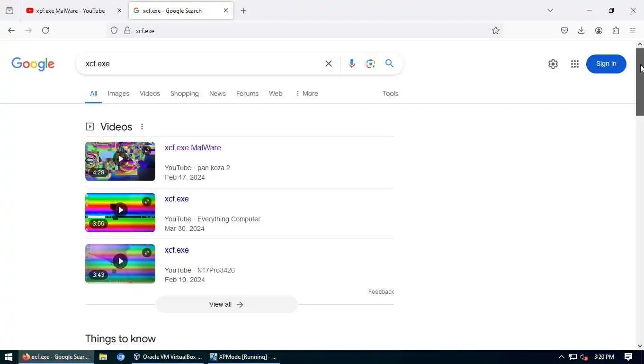Open the list all tabs dropdown
Viewport: 644px width, 364px height.
pos(550,10)
